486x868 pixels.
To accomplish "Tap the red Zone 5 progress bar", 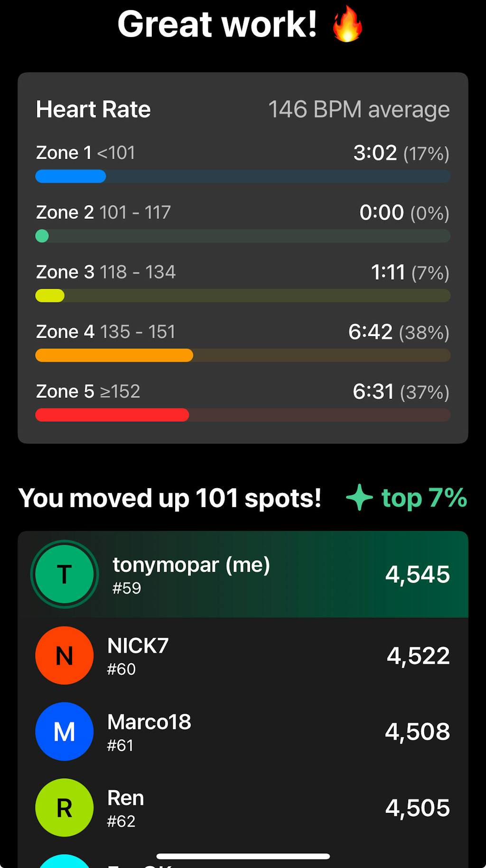I will click(x=112, y=415).
